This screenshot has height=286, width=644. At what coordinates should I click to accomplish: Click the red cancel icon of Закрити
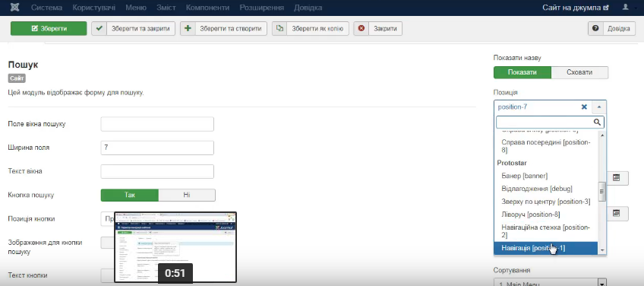361,28
